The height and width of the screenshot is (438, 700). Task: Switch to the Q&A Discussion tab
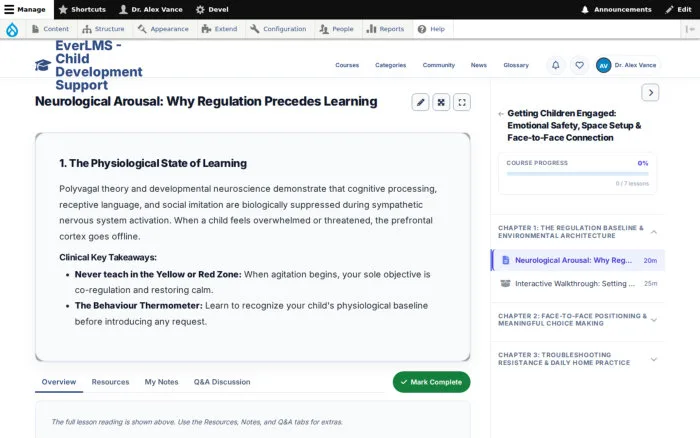(x=222, y=382)
